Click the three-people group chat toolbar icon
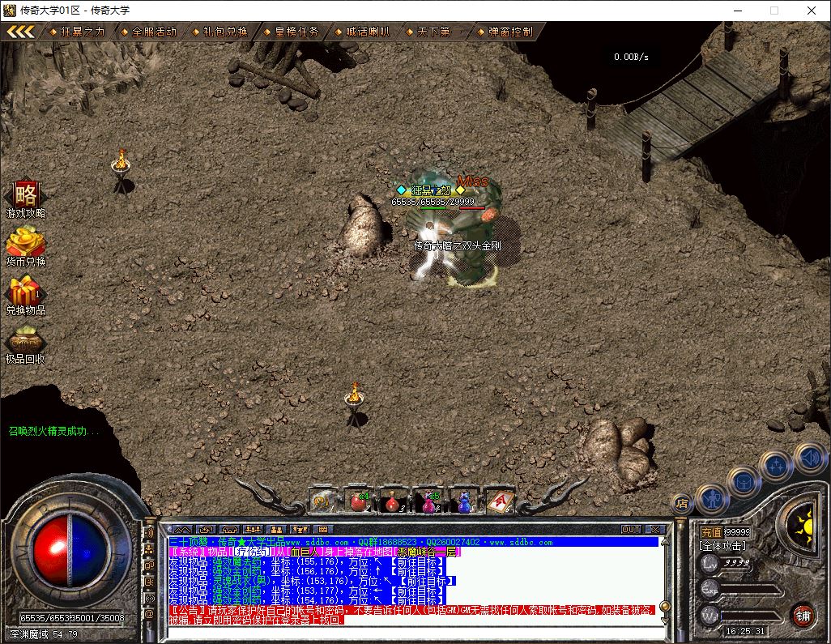Image resolution: width=831 pixels, height=644 pixels. click(x=253, y=530)
